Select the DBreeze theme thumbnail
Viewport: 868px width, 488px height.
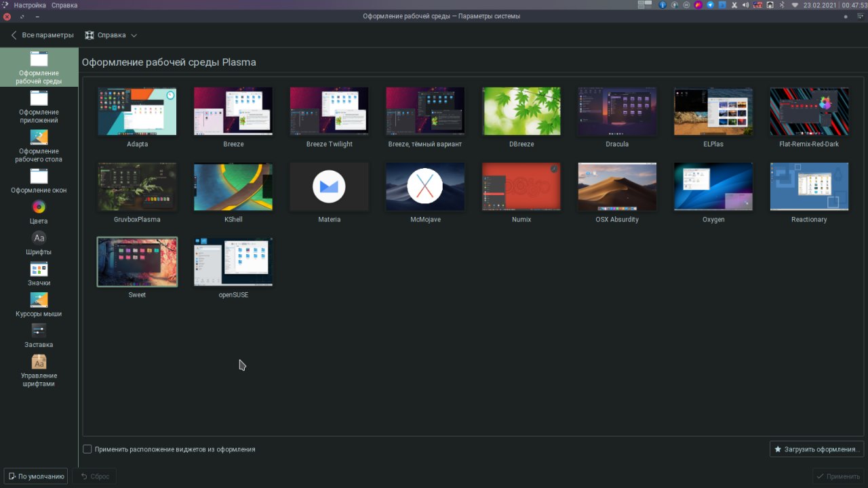[x=521, y=111]
